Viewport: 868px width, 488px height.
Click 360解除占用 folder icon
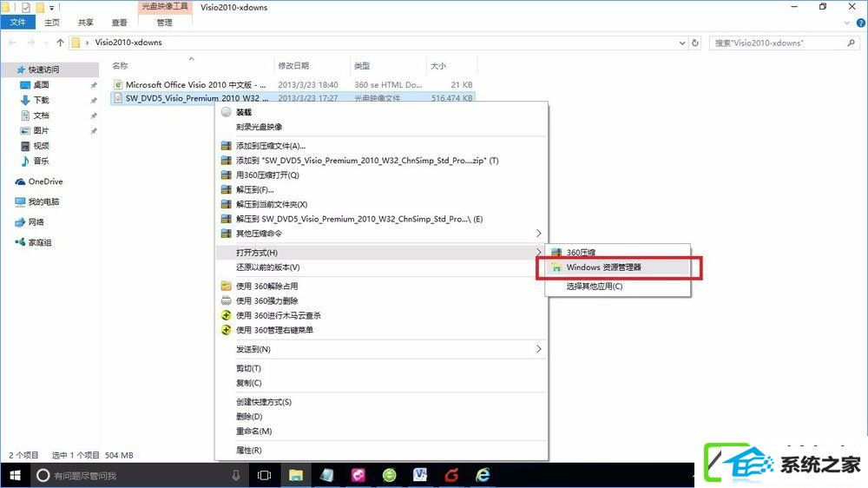click(x=226, y=286)
